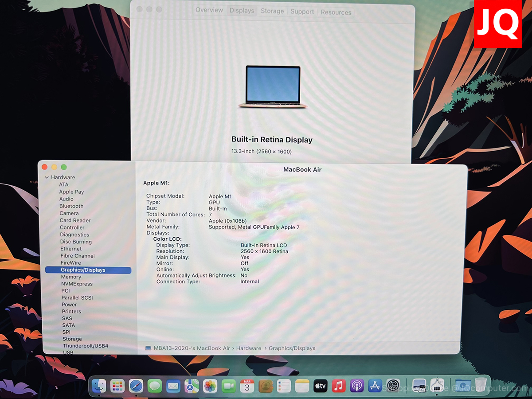Launch FaceTime from the Dock

[228, 386]
